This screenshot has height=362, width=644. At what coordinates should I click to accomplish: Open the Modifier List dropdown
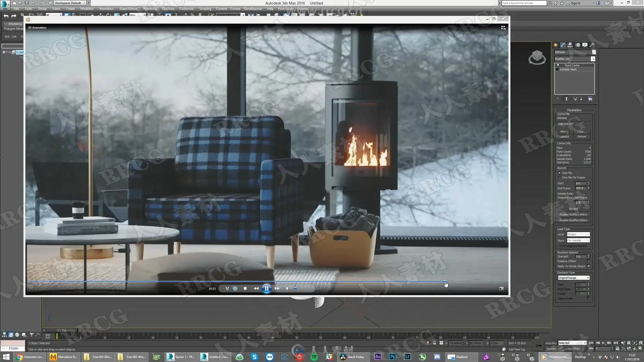[593, 59]
